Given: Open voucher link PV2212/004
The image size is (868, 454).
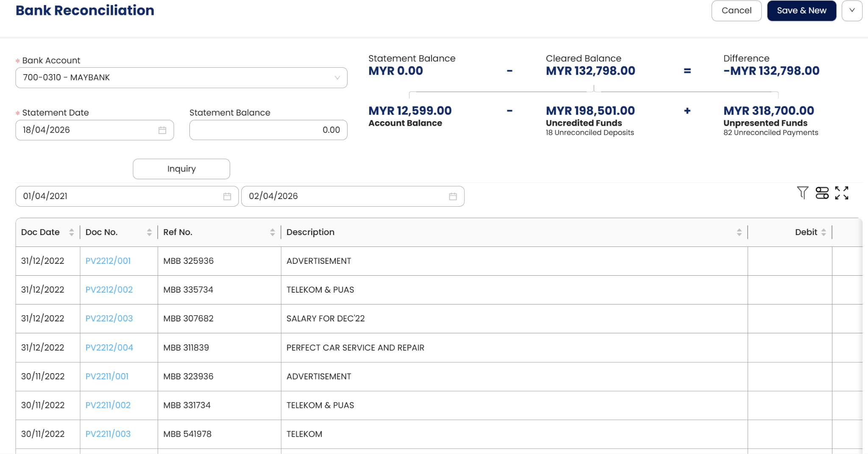Looking at the screenshot, I should 109,348.
